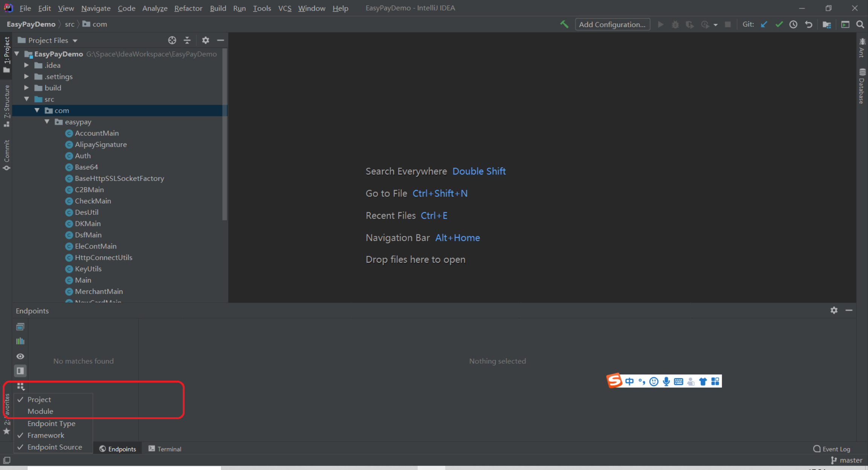Uncheck Endpoint Source grouping option
Image resolution: width=868 pixels, height=470 pixels.
coord(55,447)
